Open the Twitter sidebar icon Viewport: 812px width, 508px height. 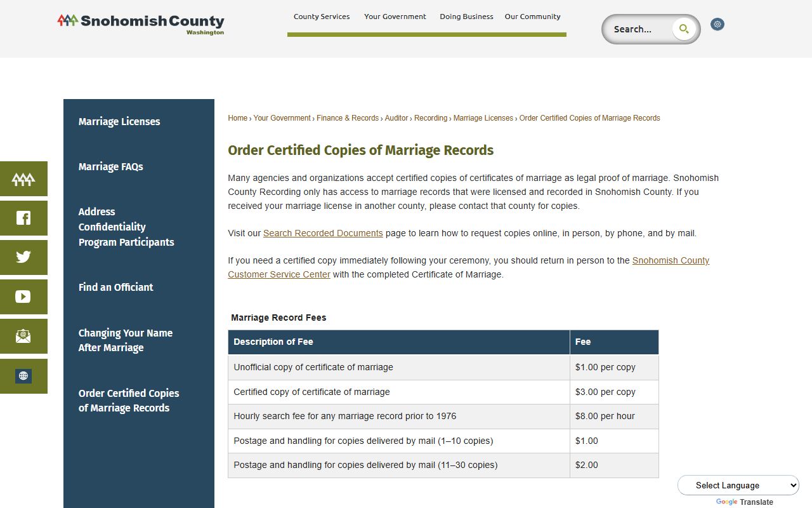[23, 258]
